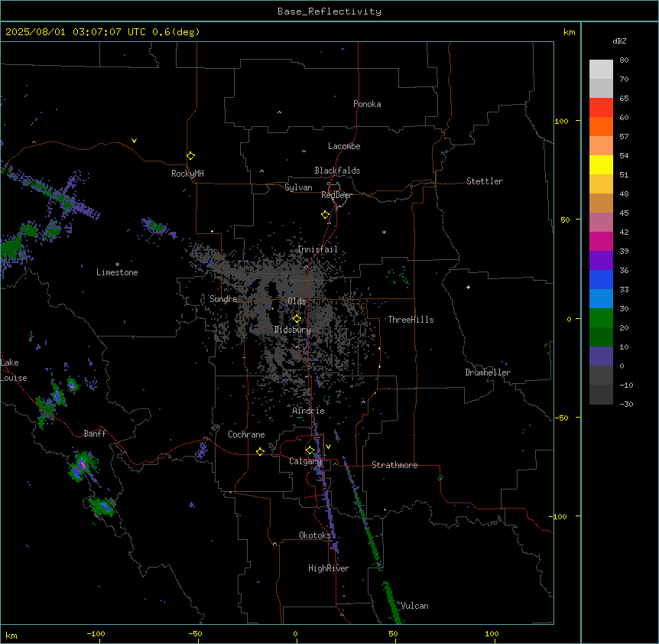The width and height of the screenshot is (659, 644).
Task: Click the Okotoks city label
Action: [x=315, y=535]
